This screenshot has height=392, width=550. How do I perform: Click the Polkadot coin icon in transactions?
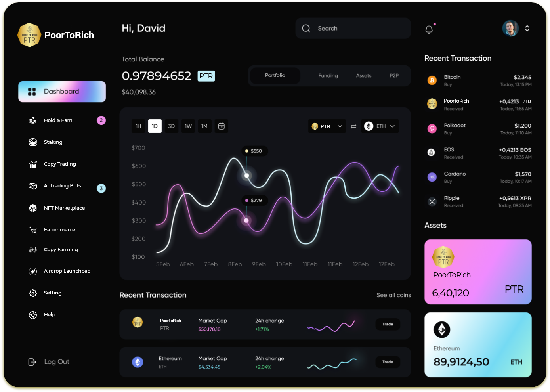[432, 129]
